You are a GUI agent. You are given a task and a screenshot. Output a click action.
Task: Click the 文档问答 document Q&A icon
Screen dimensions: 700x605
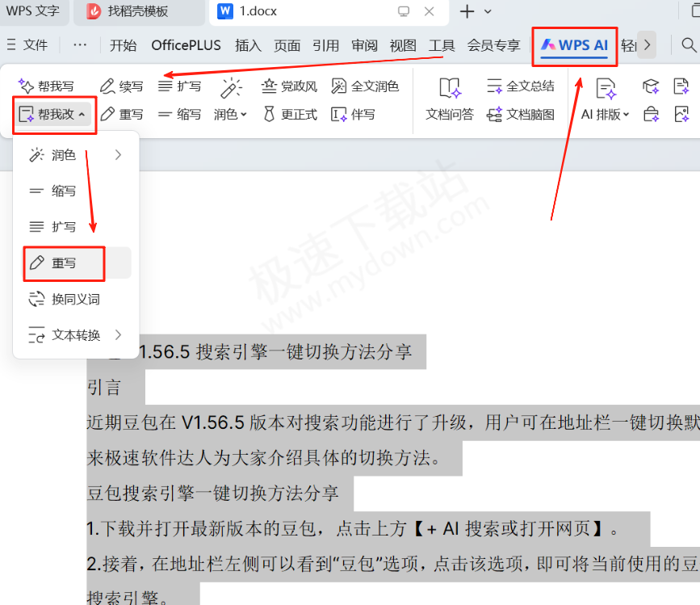point(450,99)
